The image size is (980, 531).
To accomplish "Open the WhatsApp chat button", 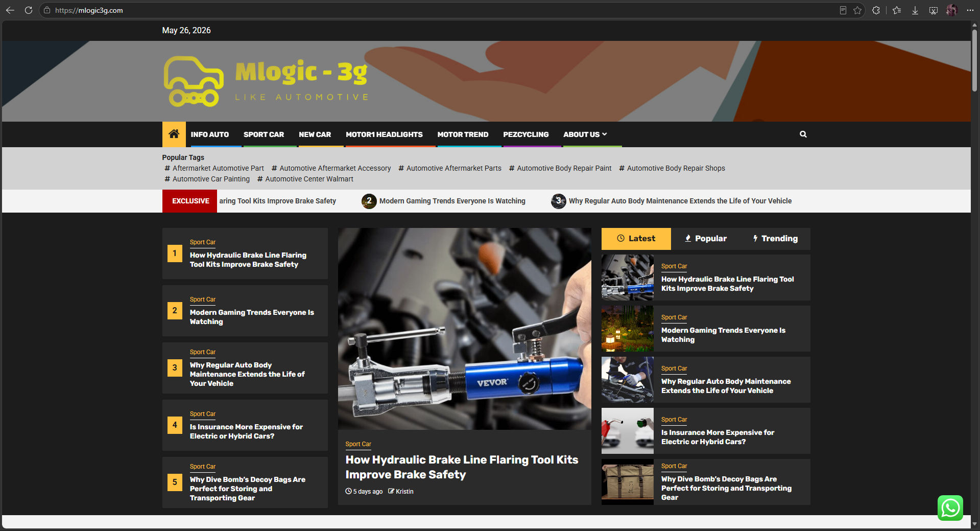I will pos(950,508).
